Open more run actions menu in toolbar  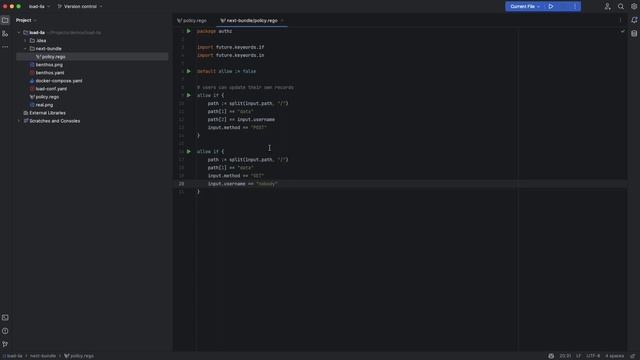tap(575, 7)
